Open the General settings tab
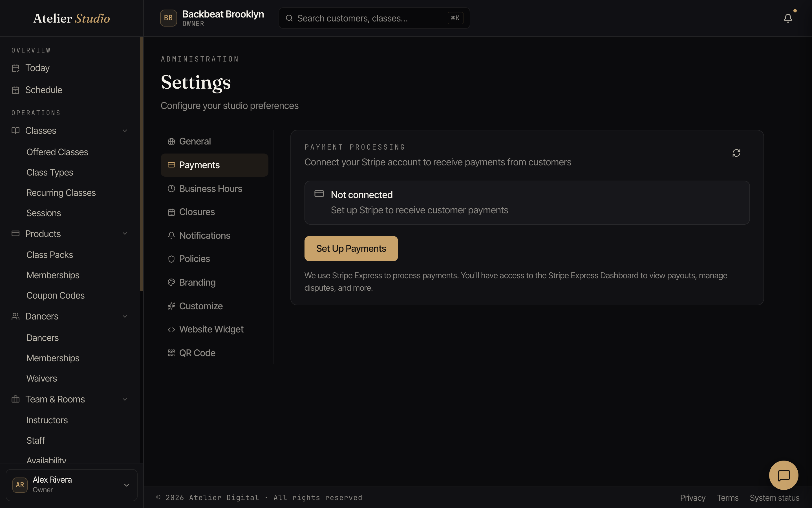The image size is (812, 508). click(x=214, y=141)
